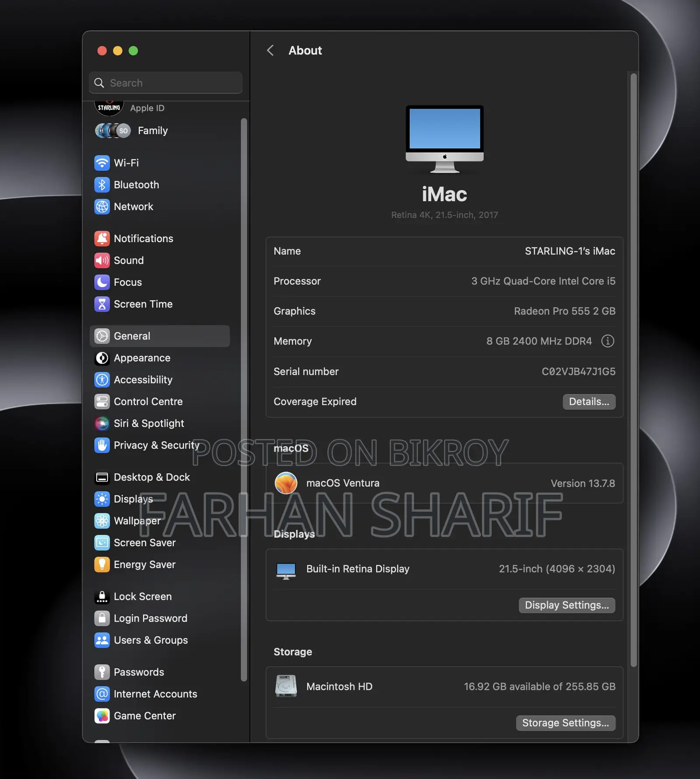Open the Lock Screen icon
700x779 pixels.
102,597
